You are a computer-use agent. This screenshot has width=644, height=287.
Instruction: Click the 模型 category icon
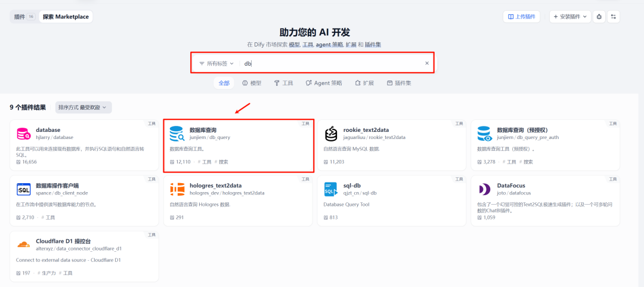[245, 83]
